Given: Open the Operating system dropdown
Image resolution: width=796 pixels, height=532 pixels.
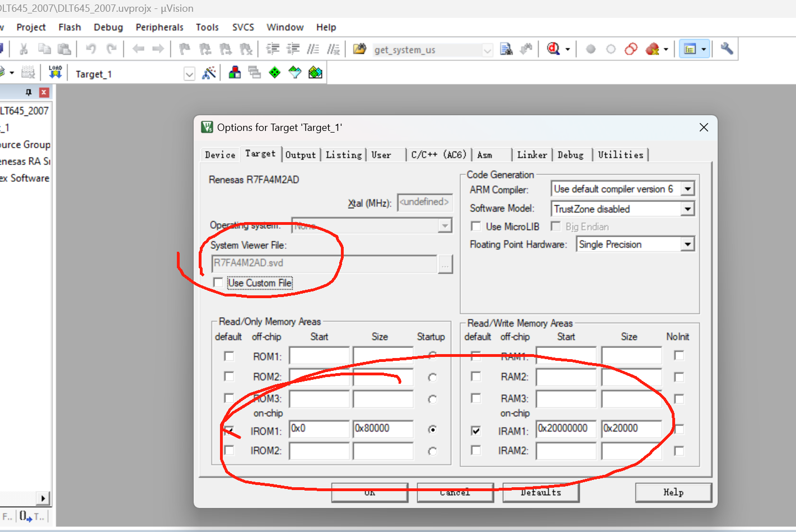Looking at the screenshot, I should click(445, 225).
